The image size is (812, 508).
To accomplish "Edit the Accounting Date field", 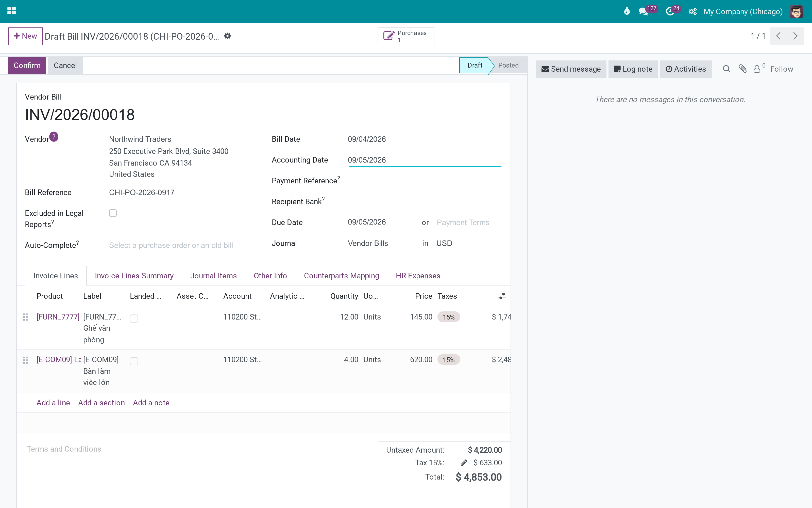I will click(x=425, y=160).
